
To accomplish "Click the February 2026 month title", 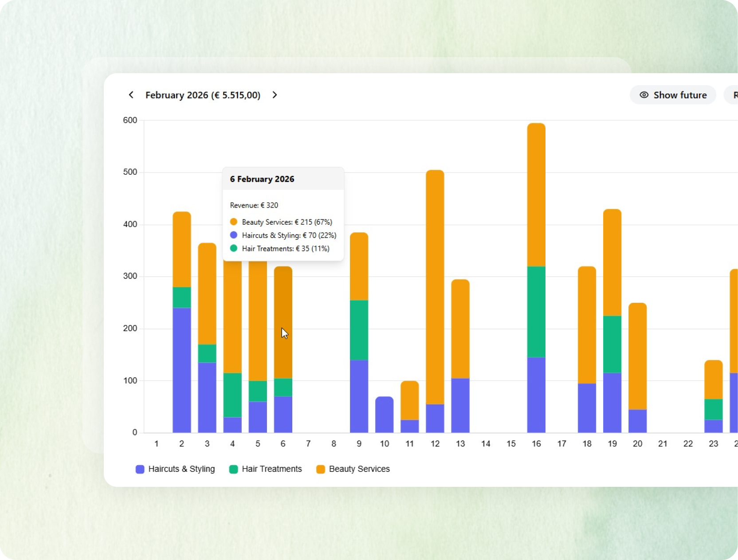I will pos(203,95).
